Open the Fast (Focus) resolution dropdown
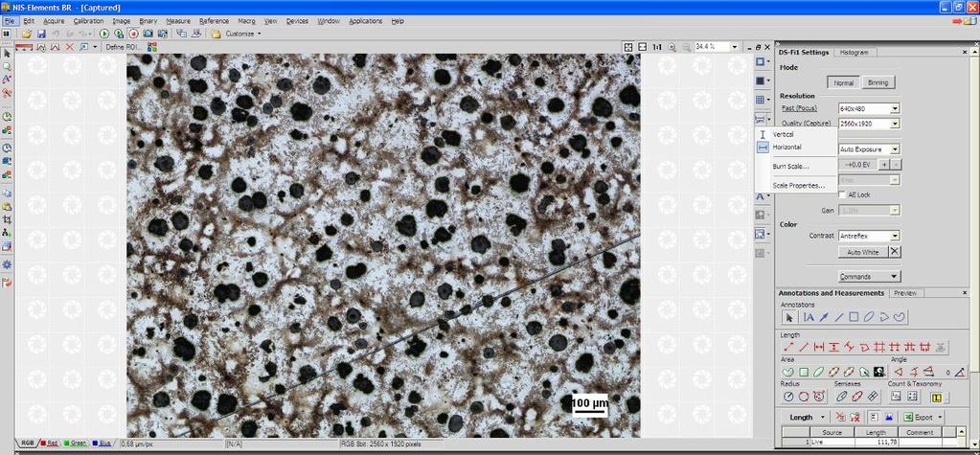Screen dimensions: 980x455 click(895, 109)
